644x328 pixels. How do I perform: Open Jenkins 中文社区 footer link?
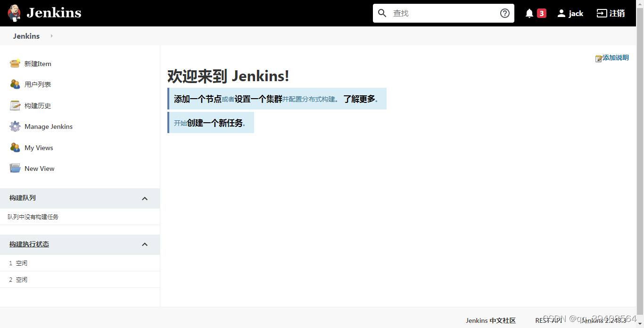click(491, 320)
